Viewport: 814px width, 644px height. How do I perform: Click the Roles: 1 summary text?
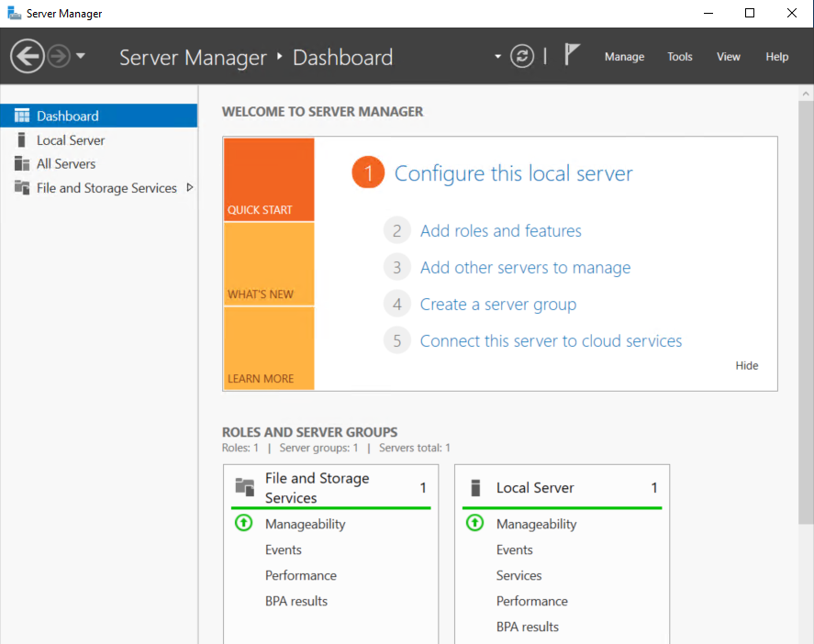point(240,448)
